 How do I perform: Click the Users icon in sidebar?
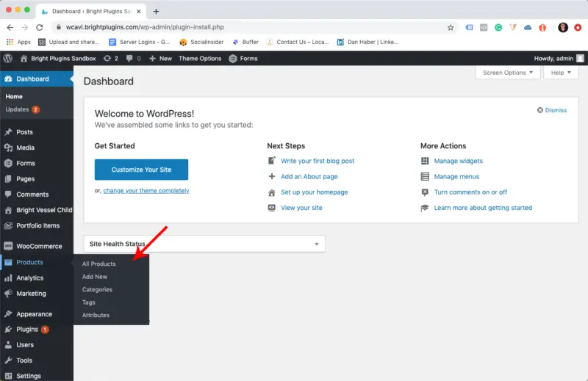pyautogui.click(x=8, y=344)
